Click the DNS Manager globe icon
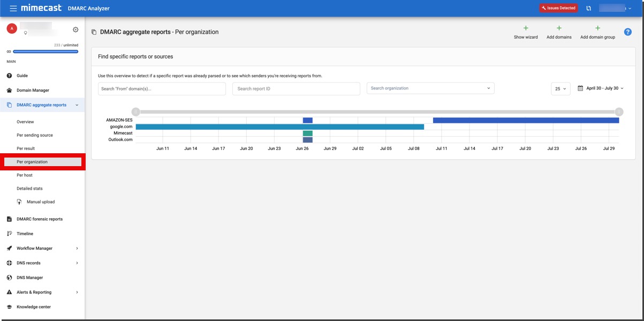Image resolution: width=644 pixels, height=321 pixels. click(x=9, y=278)
